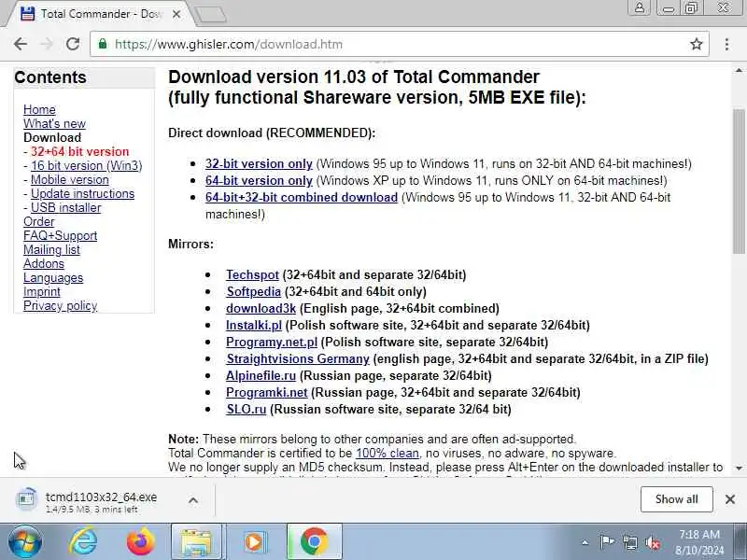Open a new tab with the new-tab button
Image resolution: width=747 pixels, height=560 pixels.
coord(211,14)
